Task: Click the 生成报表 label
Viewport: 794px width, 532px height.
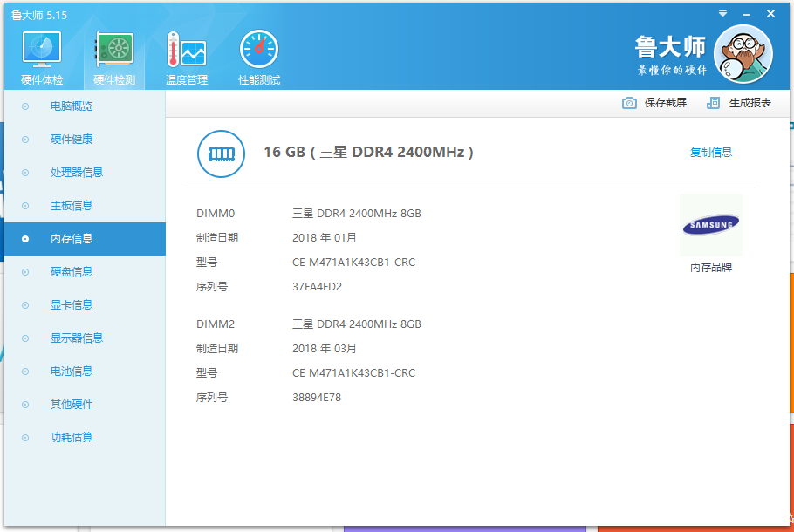Action: (x=750, y=103)
